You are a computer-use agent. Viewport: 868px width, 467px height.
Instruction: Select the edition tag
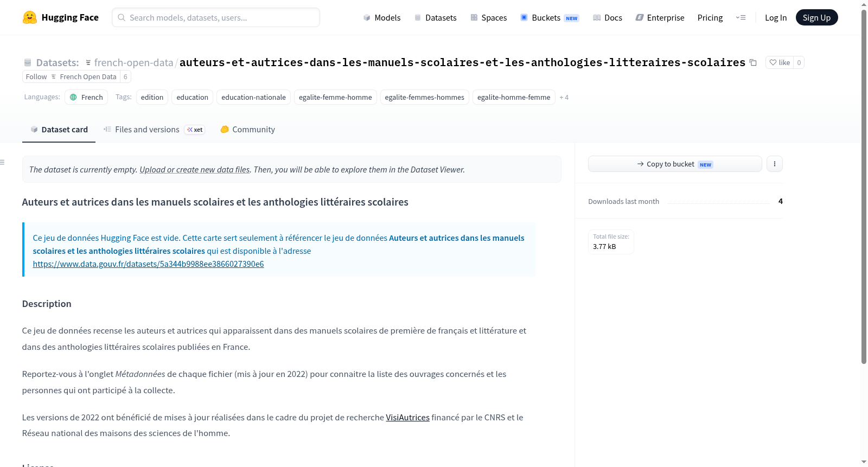coord(152,97)
